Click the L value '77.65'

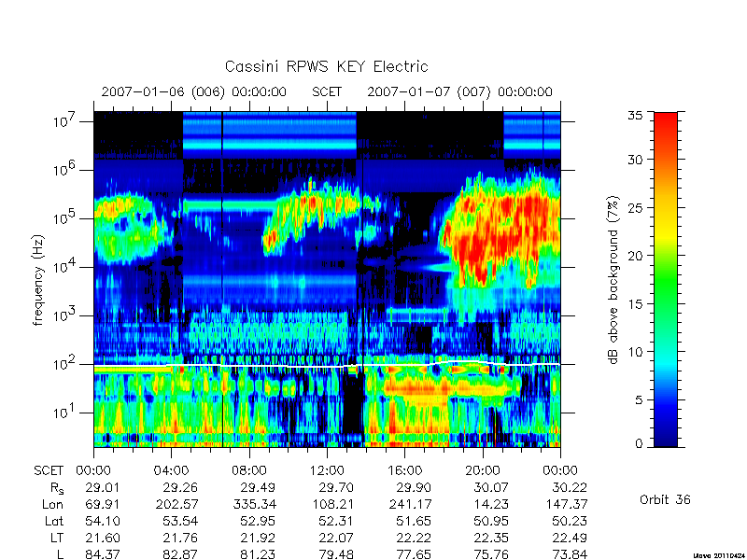[414, 554]
